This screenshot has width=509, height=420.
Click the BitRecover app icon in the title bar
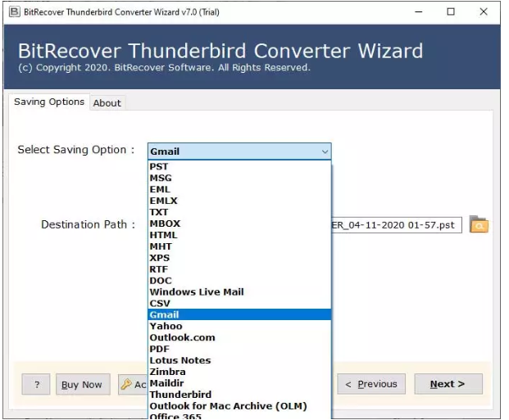[x=14, y=12]
